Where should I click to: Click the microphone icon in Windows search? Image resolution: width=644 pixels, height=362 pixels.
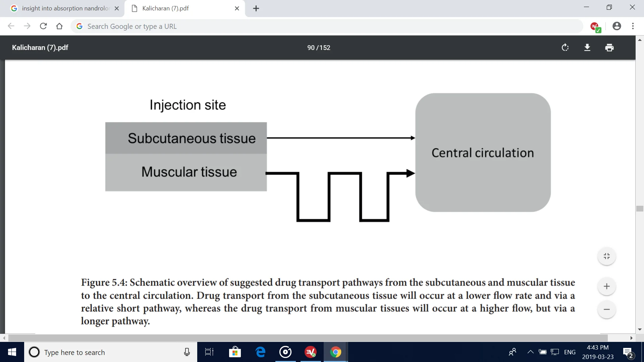[186, 352]
